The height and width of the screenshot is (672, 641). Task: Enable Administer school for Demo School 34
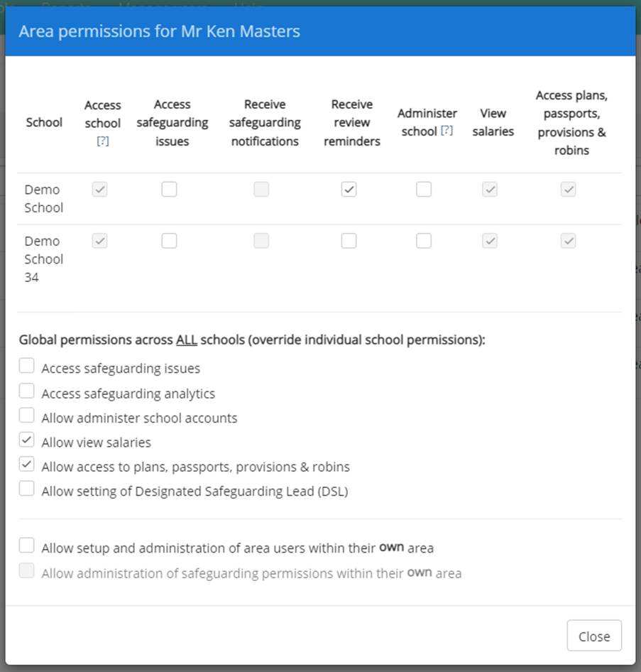coord(423,240)
